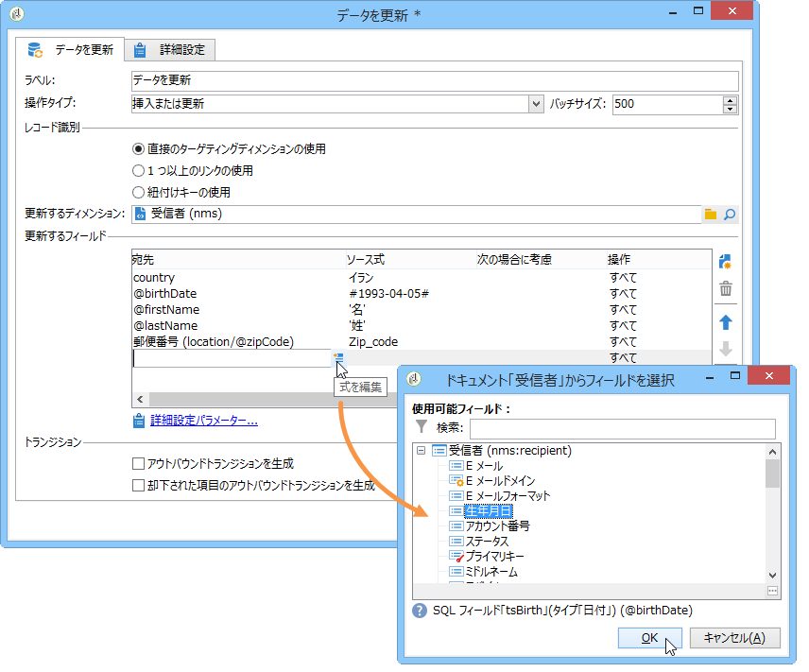
Task: Click the 受信者 (nms:recipient) schema icon
Action: coord(439,451)
